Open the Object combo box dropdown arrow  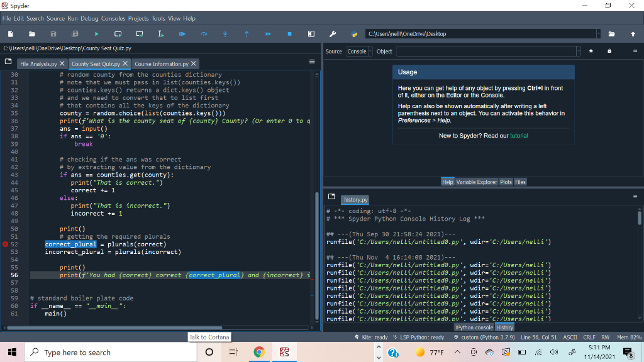[x=578, y=51]
